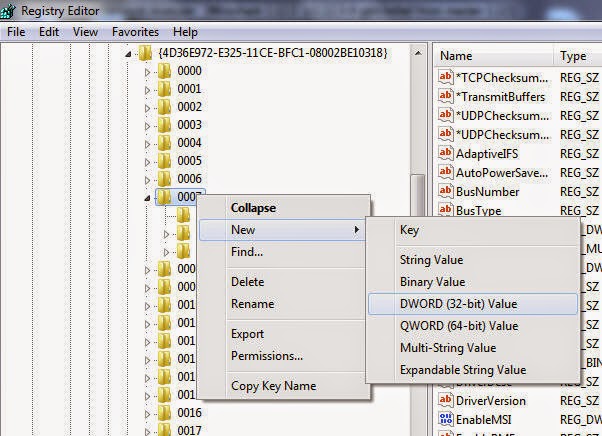Click the tree pane scroll up arrow
This screenshot has height=436, width=602.
418,53
